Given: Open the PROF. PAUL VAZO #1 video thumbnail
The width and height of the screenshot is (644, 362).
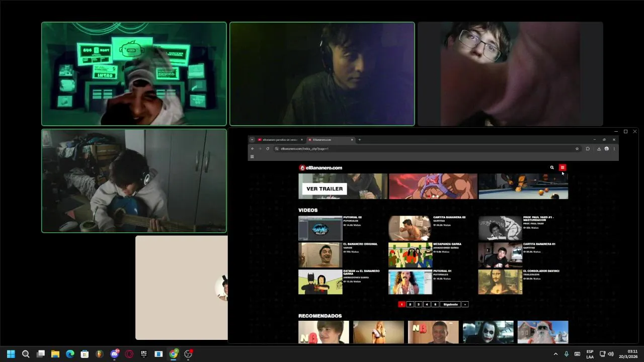Looking at the screenshot, I should tap(500, 228).
